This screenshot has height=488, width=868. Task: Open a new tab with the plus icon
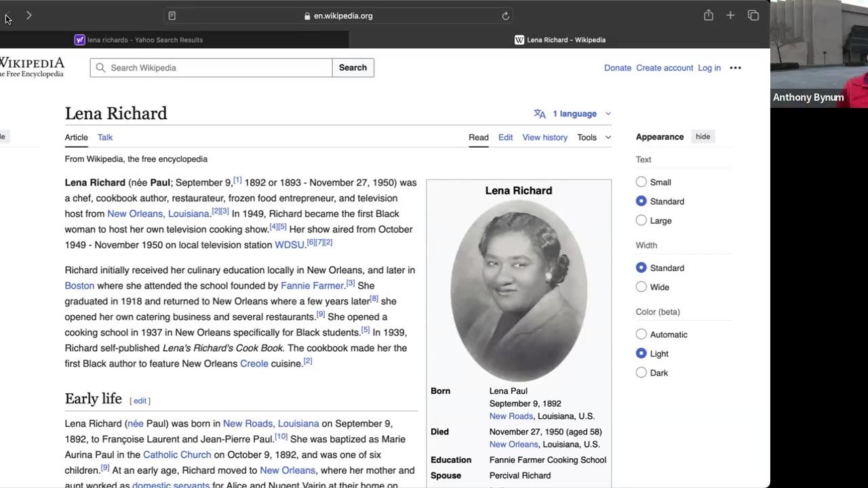pos(730,15)
